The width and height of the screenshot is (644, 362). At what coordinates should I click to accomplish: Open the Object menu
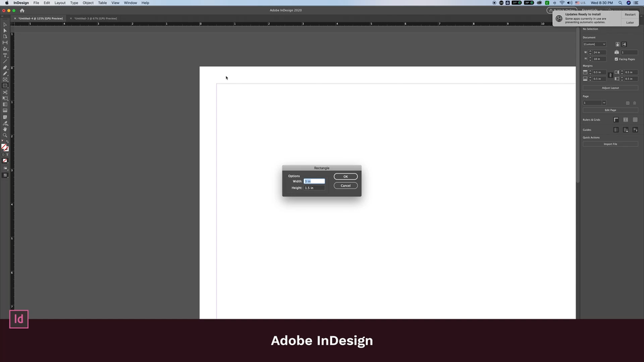(88, 3)
